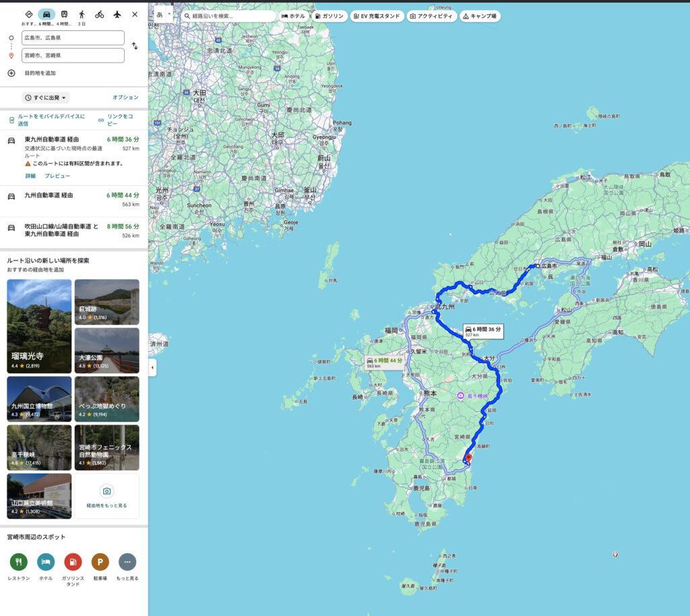The height and width of the screenshot is (616, 690).
Task: Open the 九州国立博物館 photo card
Action: (x=39, y=398)
